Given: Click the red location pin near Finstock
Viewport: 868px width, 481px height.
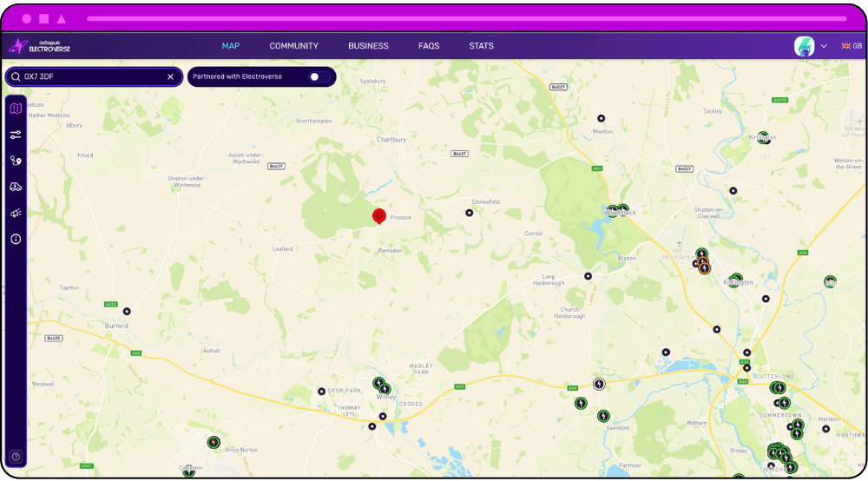Looking at the screenshot, I should pyautogui.click(x=378, y=216).
